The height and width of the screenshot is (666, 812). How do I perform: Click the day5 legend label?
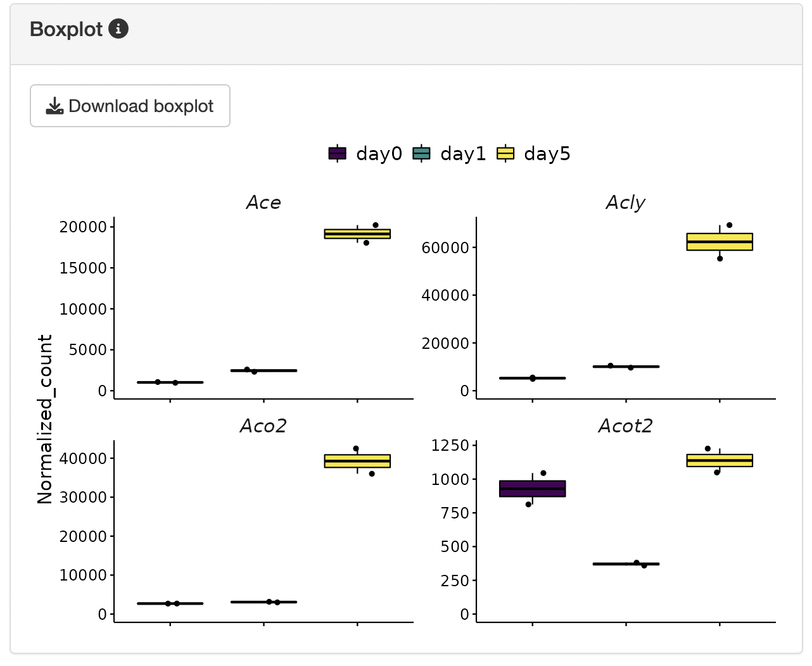[547, 154]
